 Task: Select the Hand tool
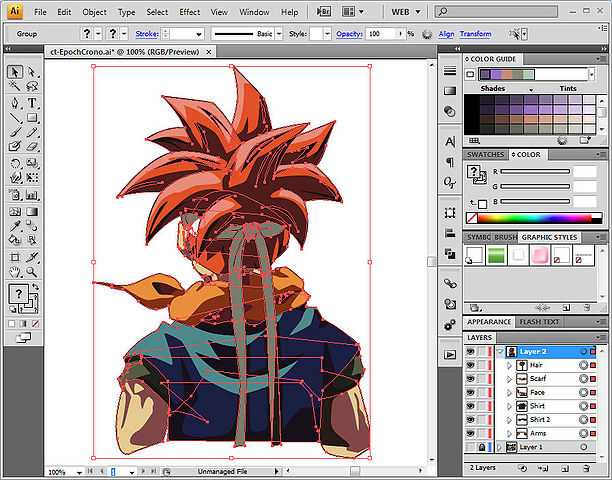[x=15, y=272]
